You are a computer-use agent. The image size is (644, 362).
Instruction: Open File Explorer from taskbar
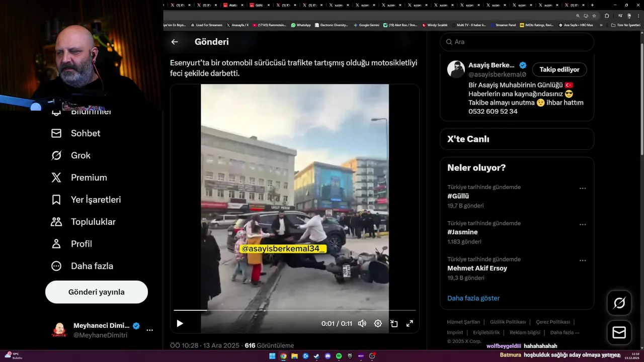click(x=294, y=356)
